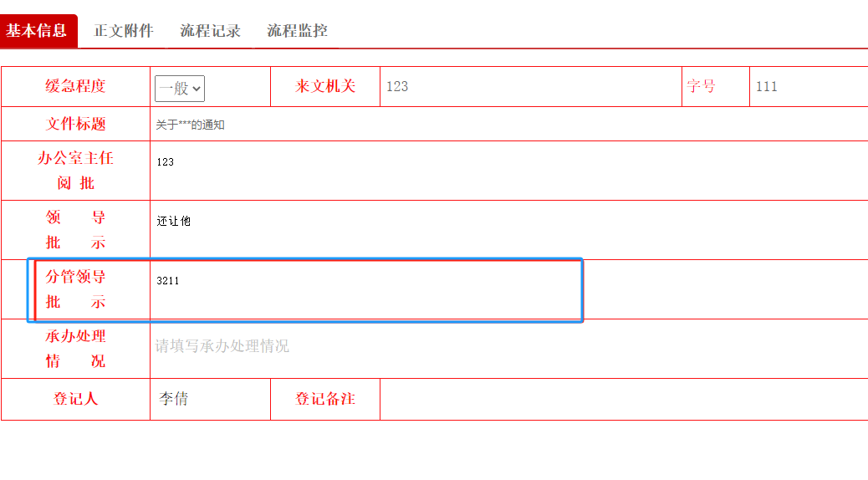Click the 承办处理情况 label
Screen dimensions: 868x480
(75, 349)
